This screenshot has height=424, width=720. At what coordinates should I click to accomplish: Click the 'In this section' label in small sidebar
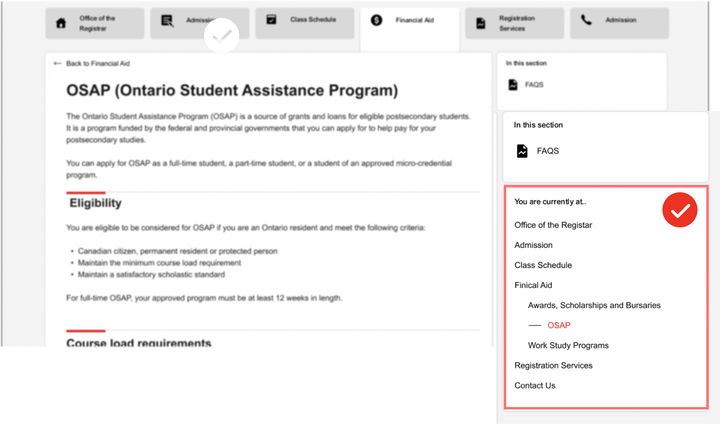click(526, 63)
